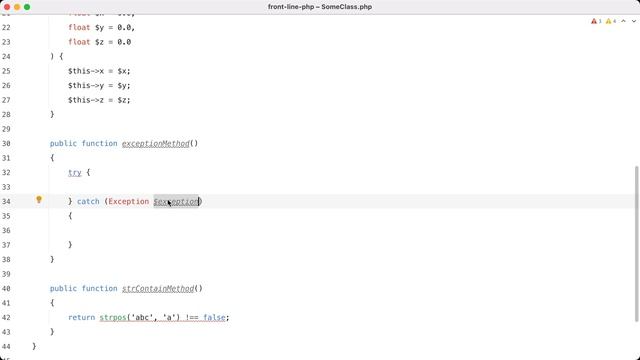
Task: Click line number 42 in gutter
Action: [6, 318]
